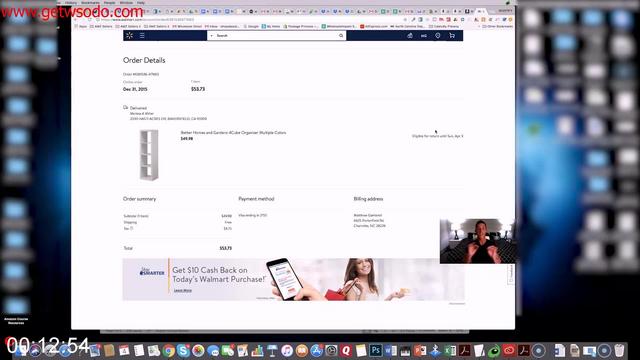Open Photos app from the dock
This screenshot has height=360, width=640.
pyautogui.click(x=198, y=351)
